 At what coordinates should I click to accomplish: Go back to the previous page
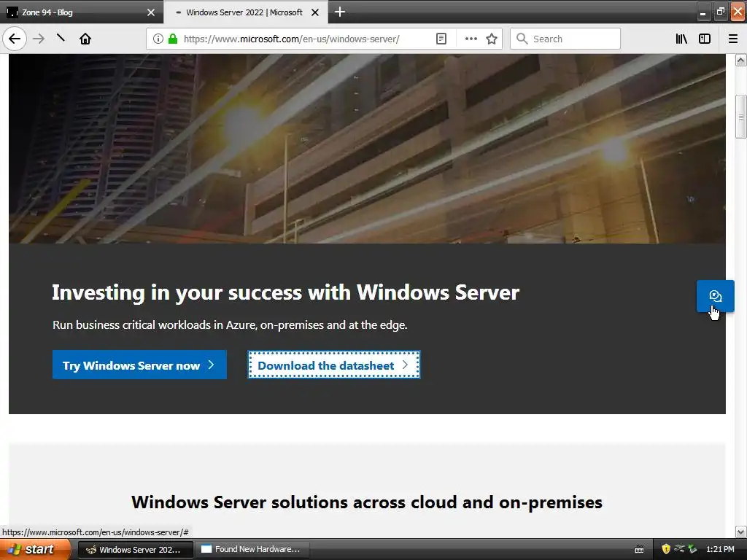click(15, 39)
